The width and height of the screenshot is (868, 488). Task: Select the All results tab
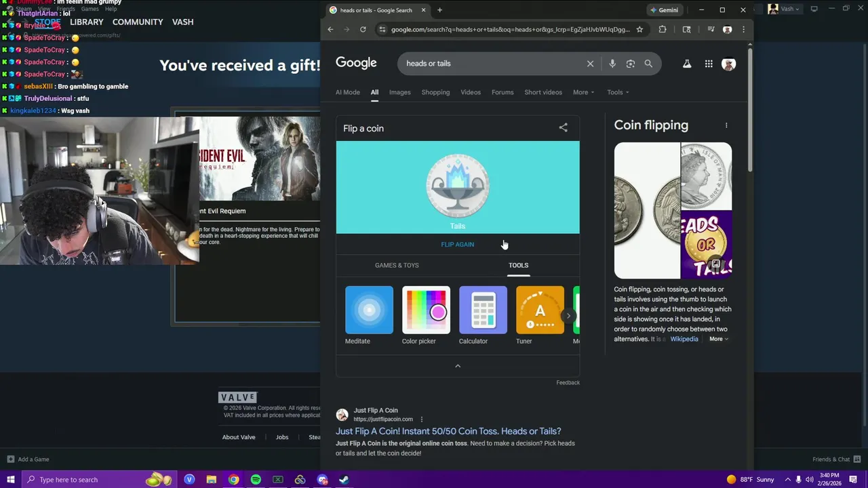374,92
